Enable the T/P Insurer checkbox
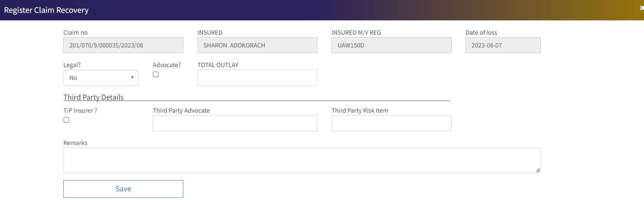644x200 pixels. point(66,120)
